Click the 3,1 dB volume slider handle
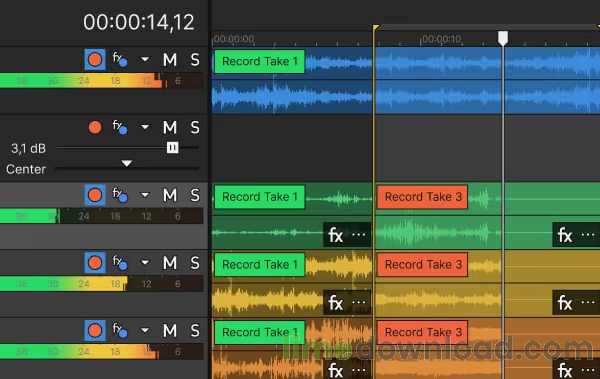 click(173, 147)
